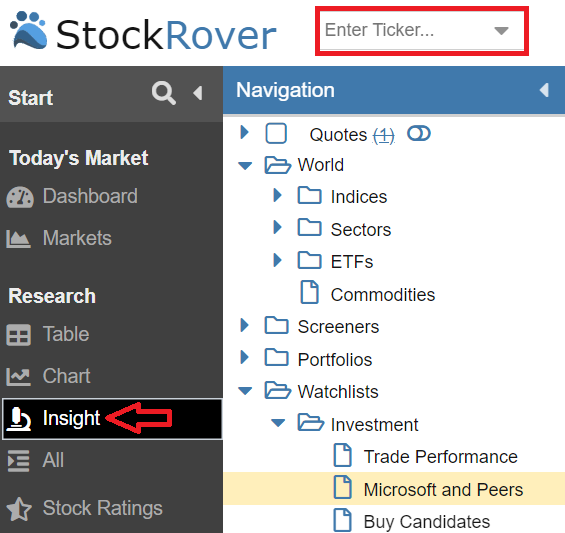Click the search magnifier icon in Start panel
Image resolution: width=565 pixels, height=533 pixels.
(164, 93)
